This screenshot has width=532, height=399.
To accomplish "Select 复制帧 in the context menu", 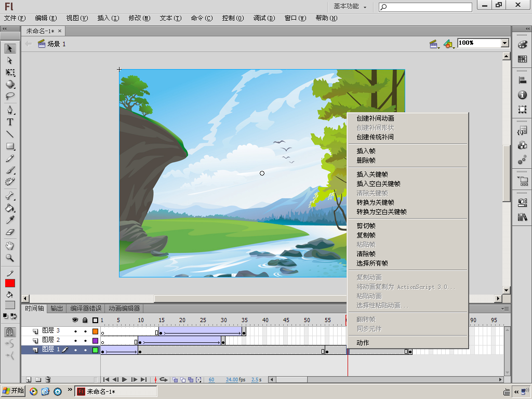I will (366, 235).
